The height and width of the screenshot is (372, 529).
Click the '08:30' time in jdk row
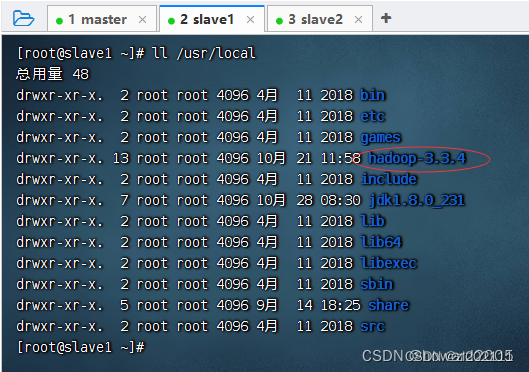pos(340,200)
